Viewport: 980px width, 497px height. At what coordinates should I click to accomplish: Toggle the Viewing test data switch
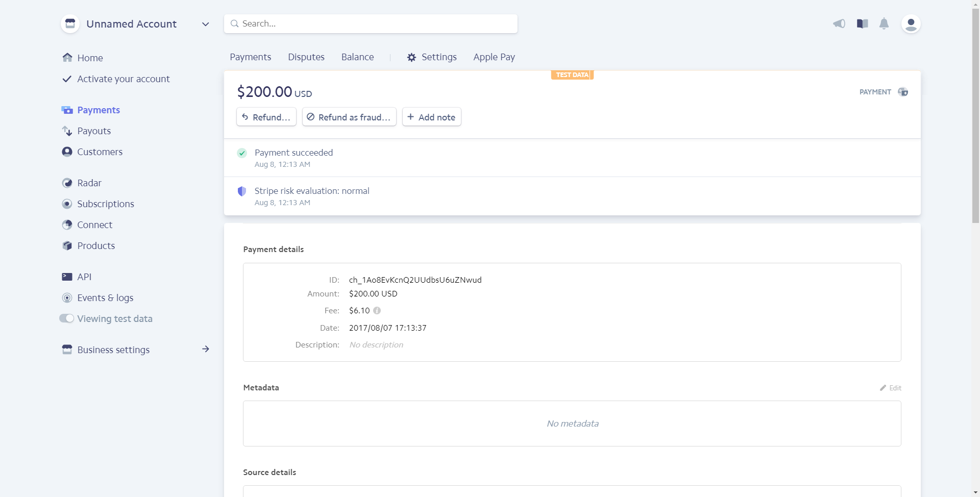tap(66, 318)
